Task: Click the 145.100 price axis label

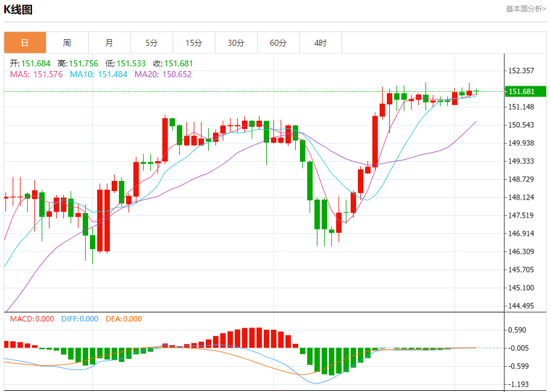Action: pyautogui.click(x=521, y=288)
